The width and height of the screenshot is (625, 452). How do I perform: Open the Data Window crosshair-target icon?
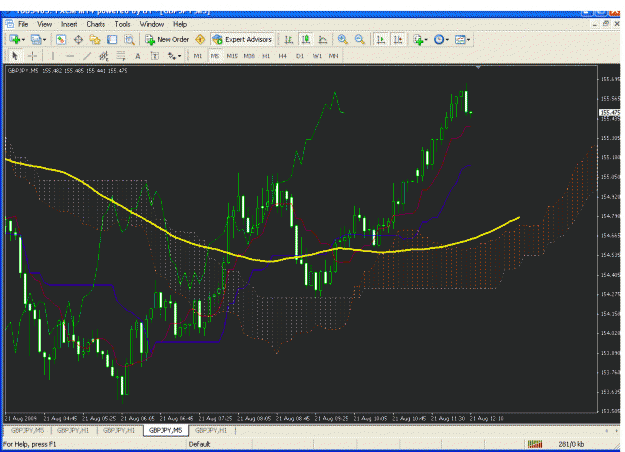point(78,39)
